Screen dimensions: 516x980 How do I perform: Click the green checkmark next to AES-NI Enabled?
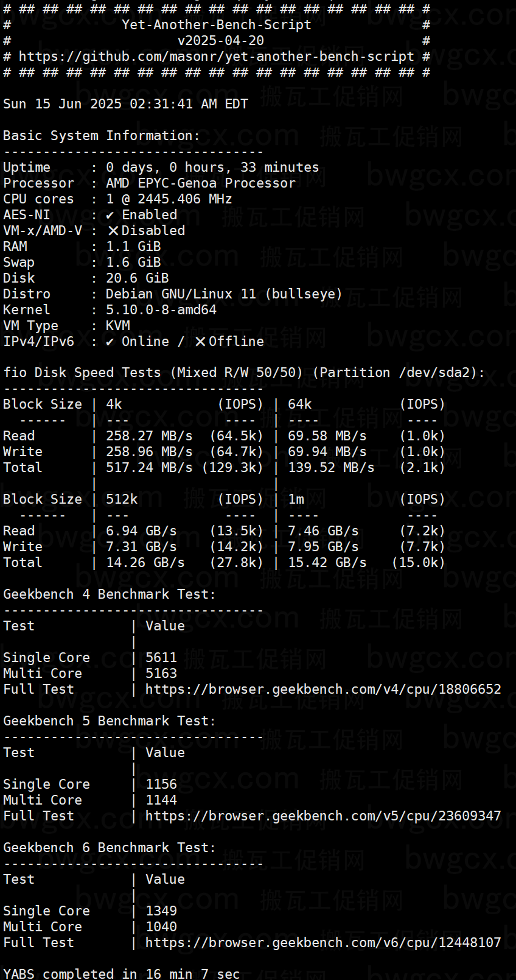pos(110,215)
